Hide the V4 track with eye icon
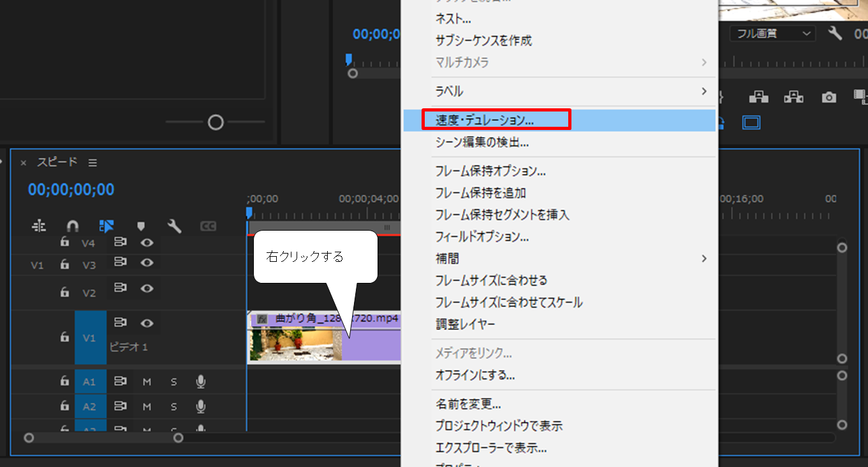Viewport: 868px width, 467px height. 147,243
